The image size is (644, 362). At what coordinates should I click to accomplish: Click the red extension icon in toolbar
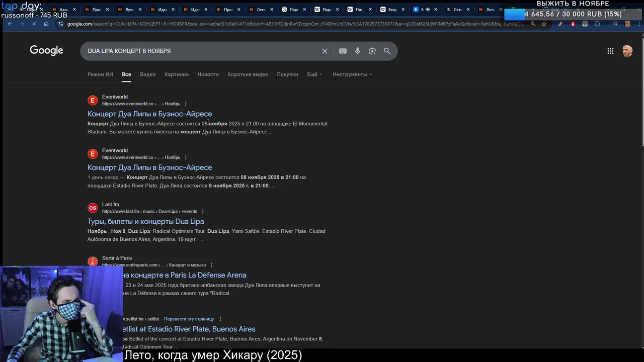pos(573,24)
